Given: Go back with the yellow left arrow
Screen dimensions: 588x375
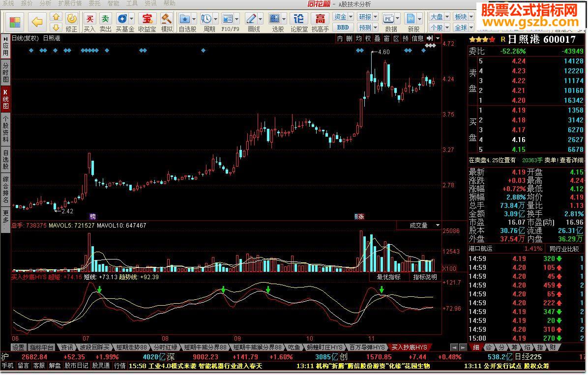Looking at the screenshot, I should [37, 22].
